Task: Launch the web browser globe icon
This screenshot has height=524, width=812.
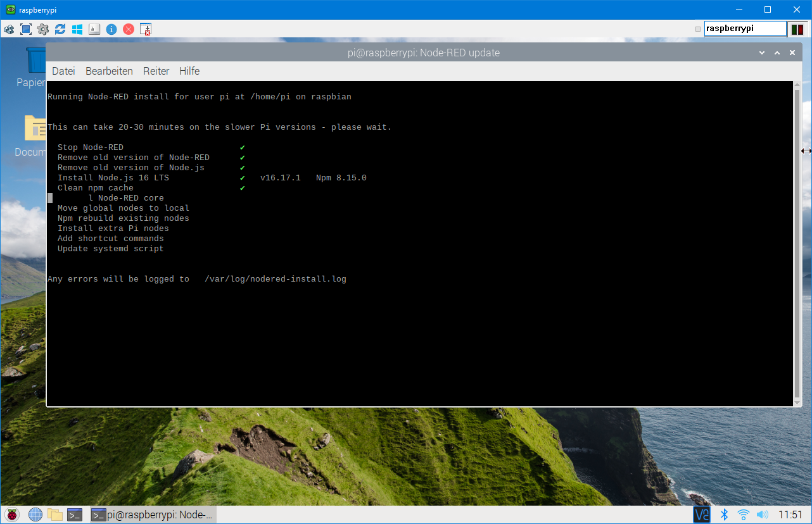Action: [x=35, y=515]
